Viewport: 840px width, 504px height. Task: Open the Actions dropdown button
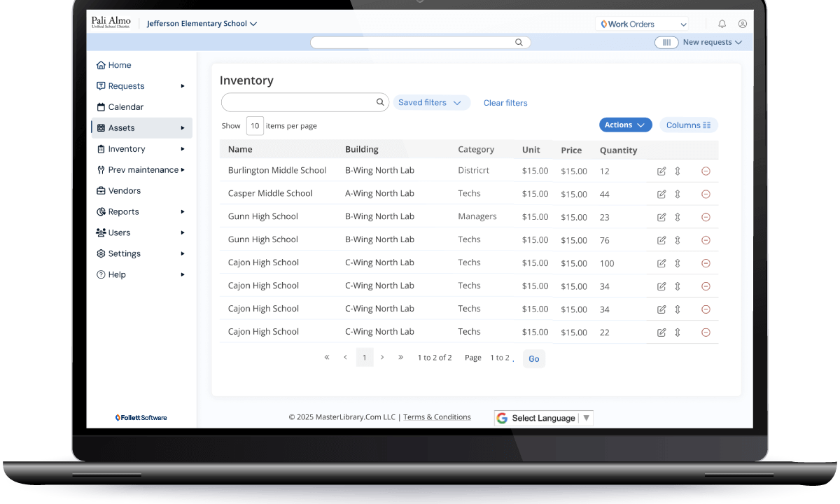click(x=625, y=125)
